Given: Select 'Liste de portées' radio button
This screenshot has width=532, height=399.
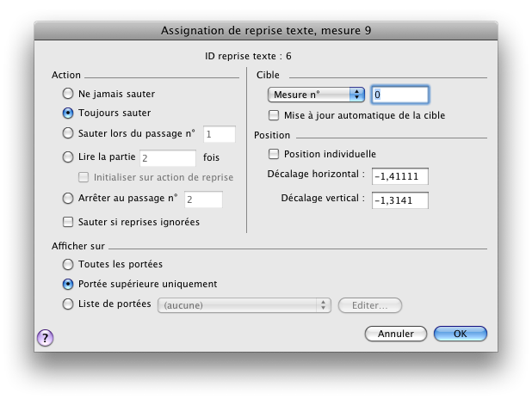Looking at the screenshot, I should 69,304.
